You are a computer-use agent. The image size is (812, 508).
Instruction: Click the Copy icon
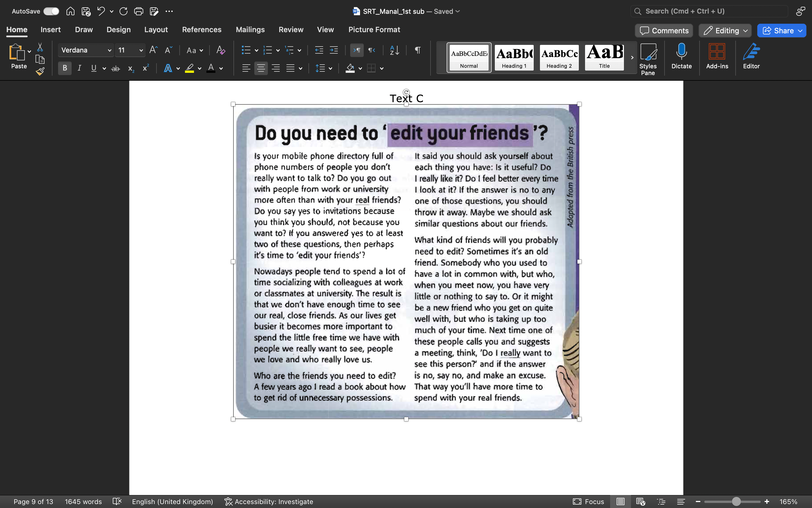click(x=40, y=60)
